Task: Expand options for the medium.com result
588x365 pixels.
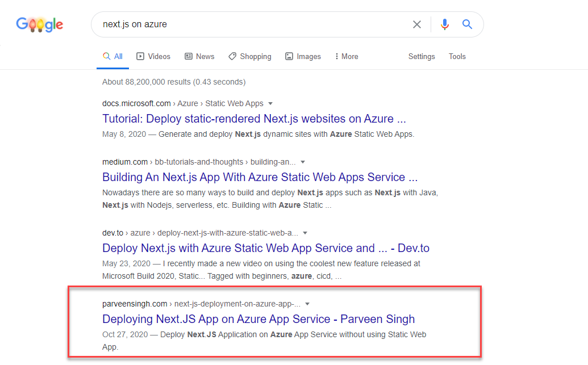Action: [x=303, y=162]
